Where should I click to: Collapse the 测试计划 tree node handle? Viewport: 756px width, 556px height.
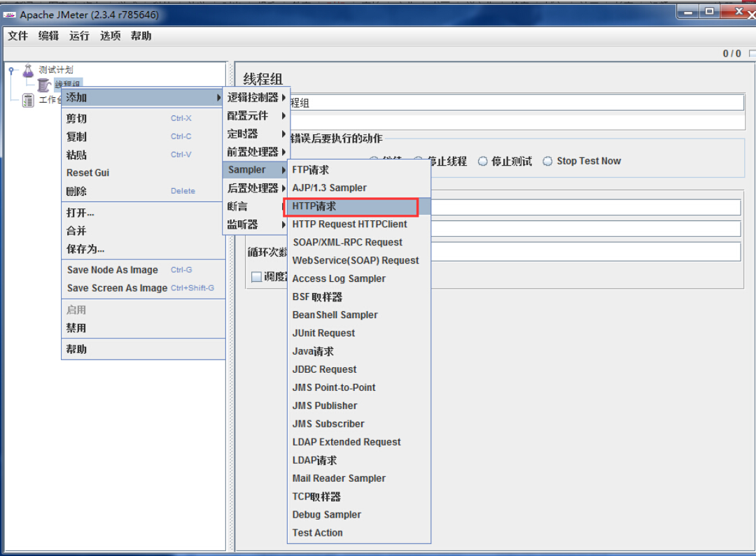[x=12, y=70]
